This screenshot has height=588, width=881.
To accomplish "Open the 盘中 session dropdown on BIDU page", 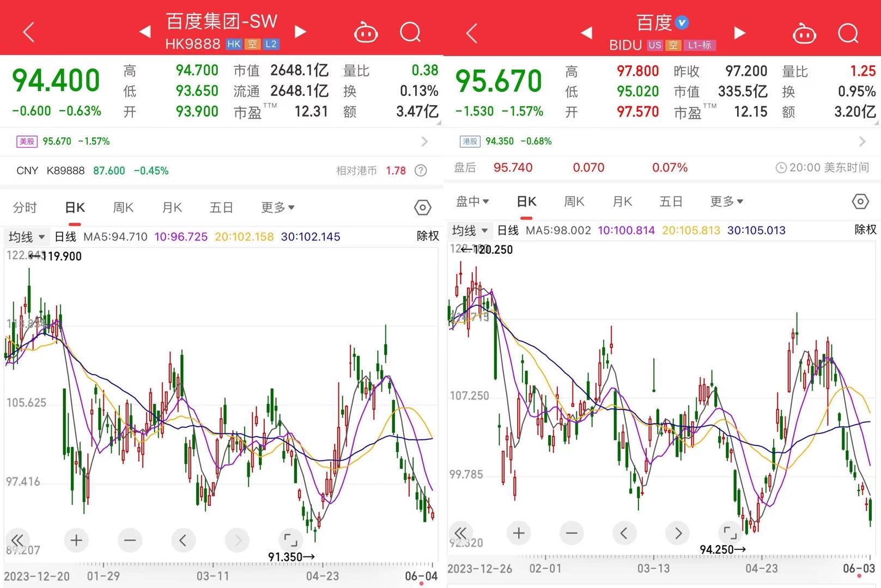I will click(x=472, y=201).
